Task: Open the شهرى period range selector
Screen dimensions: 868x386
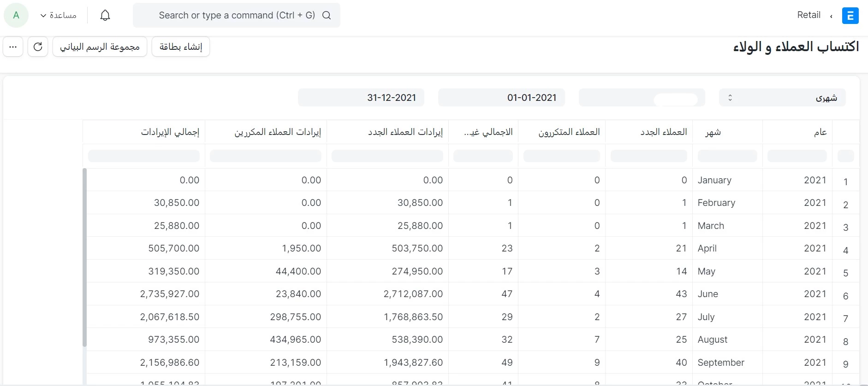Action: (782, 98)
